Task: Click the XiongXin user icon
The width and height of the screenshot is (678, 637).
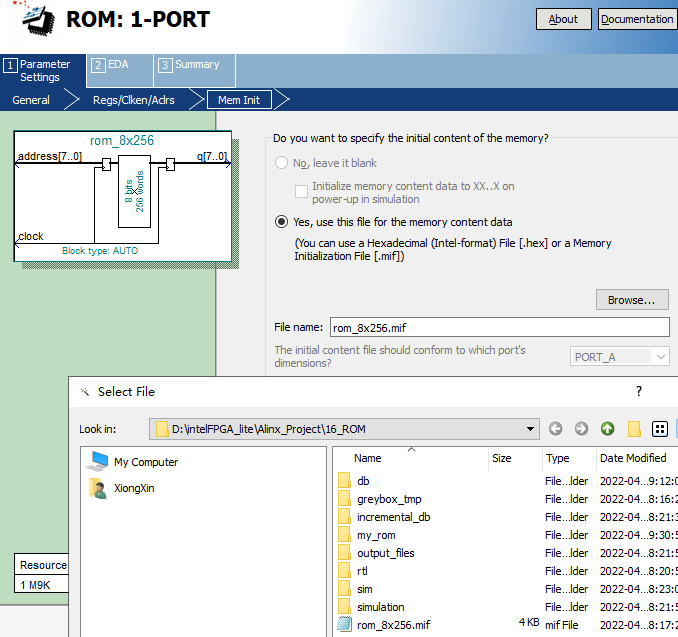Action: pyautogui.click(x=98, y=488)
